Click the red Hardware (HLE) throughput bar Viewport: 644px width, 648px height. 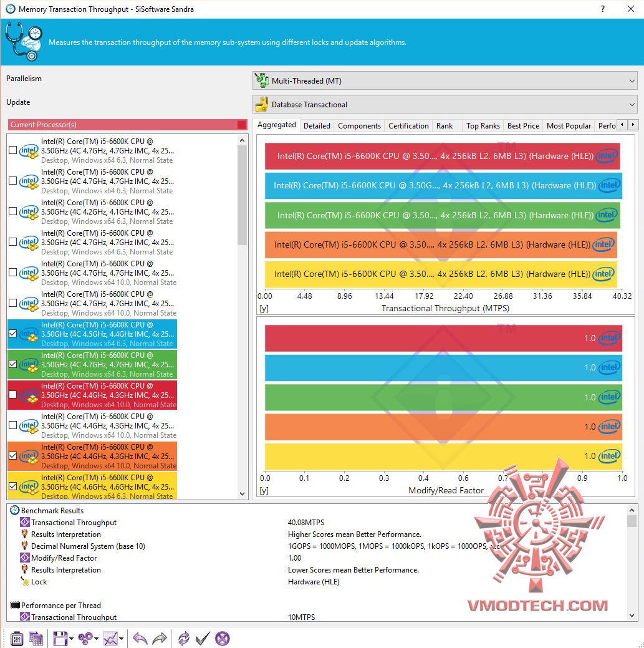[443, 156]
